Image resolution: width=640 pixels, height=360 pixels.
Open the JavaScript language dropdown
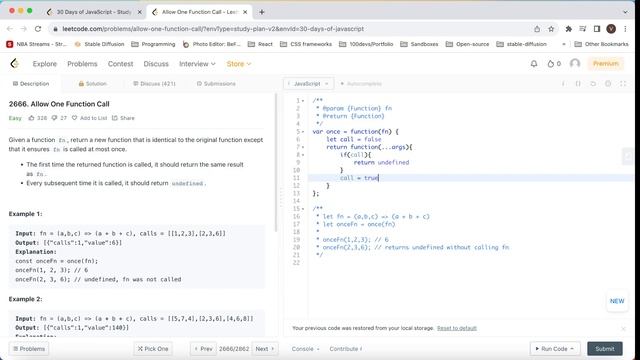click(309, 84)
